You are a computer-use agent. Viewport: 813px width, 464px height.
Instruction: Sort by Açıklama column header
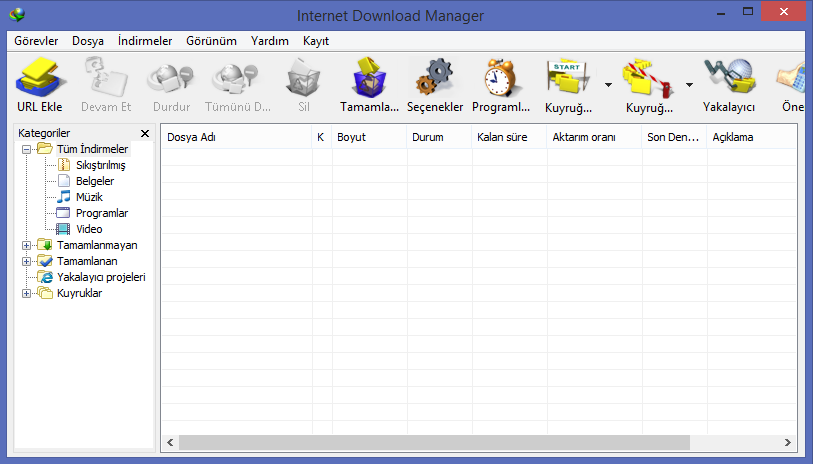click(752, 137)
